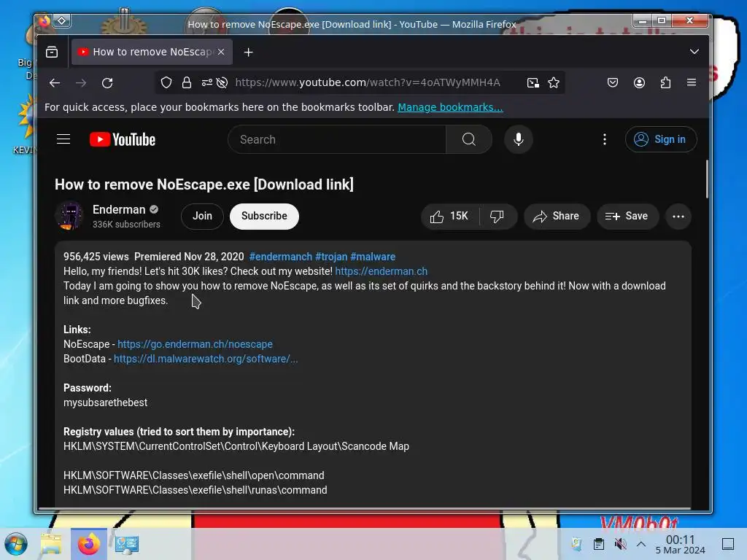This screenshot has width=747, height=560.
Task: Open the Windows Start button
Action: 16,544
